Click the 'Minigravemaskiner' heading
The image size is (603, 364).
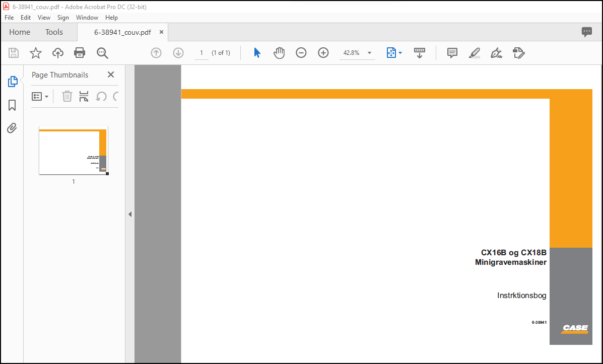click(x=511, y=262)
